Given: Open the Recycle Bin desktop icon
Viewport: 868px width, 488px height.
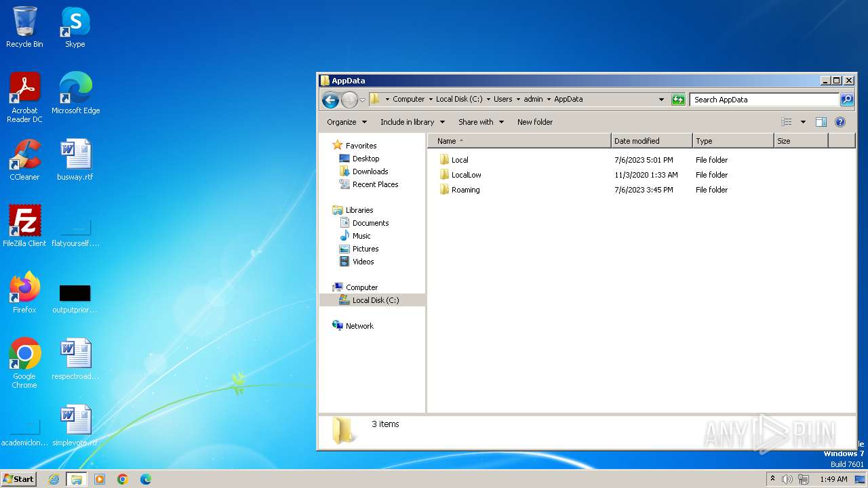Looking at the screenshot, I should 24,28.
